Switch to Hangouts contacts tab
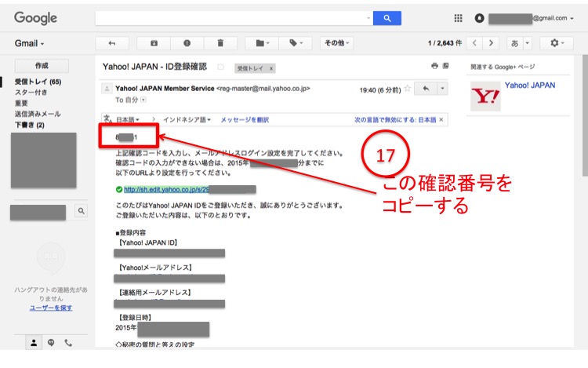 click(34, 342)
